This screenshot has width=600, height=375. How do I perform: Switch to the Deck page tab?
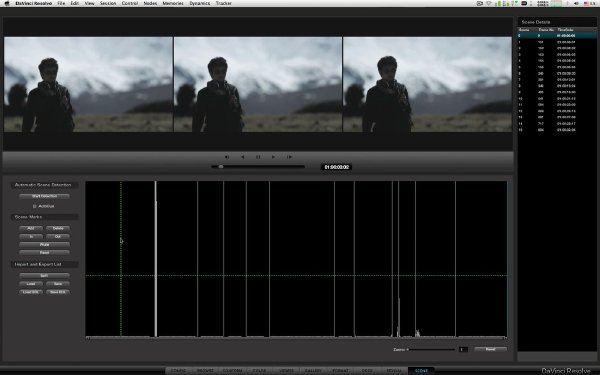(367, 371)
